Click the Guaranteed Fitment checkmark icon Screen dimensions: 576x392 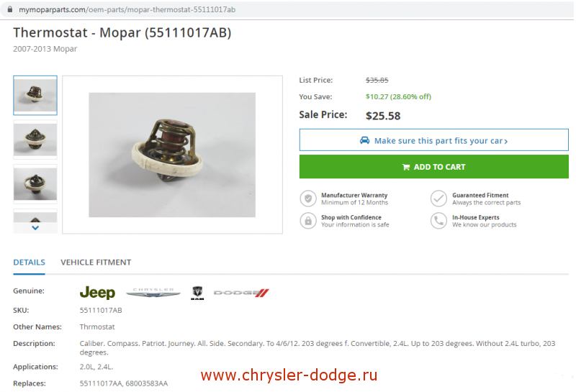point(438,199)
